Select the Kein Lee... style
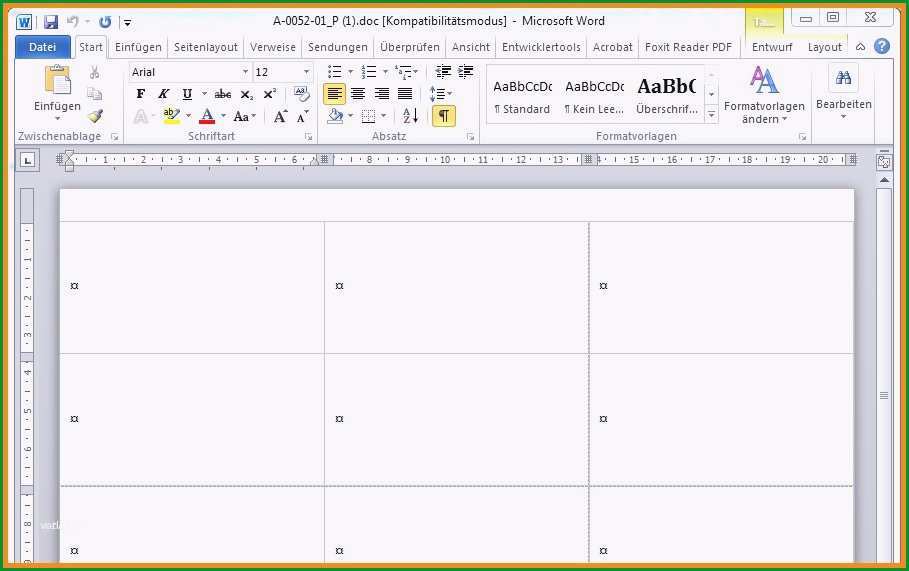Screen dimensions: 909x571 (594, 96)
